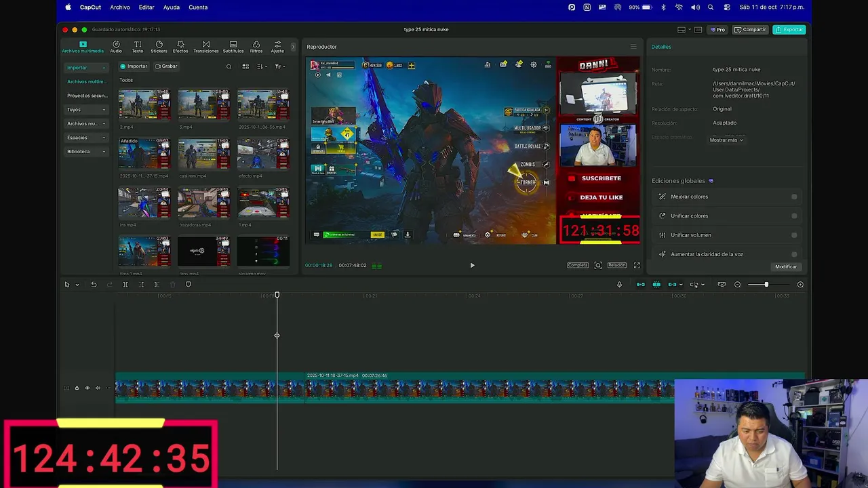868x488 pixels.
Task: Toggle main track magnet snapping
Action: coord(640,285)
